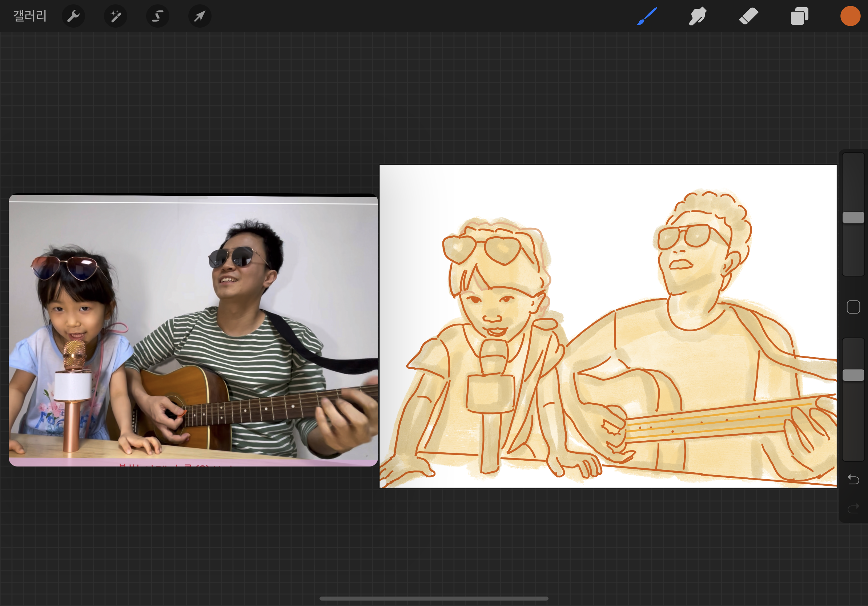The height and width of the screenshot is (606, 868).
Task: Tap the man's sunglasses in the drawing
Action: coord(685,237)
